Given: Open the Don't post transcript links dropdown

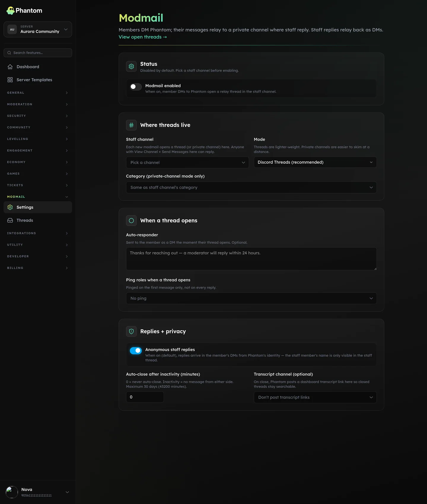Looking at the screenshot, I should pos(315,397).
